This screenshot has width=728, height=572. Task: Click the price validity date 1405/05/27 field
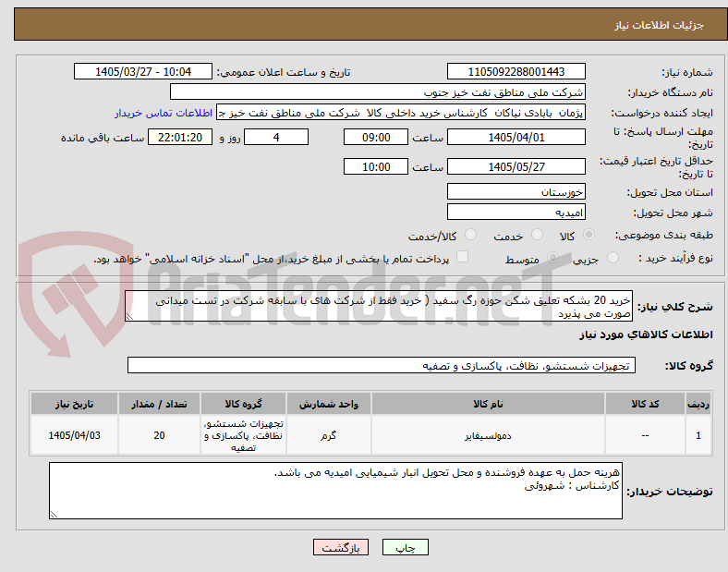(x=516, y=166)
